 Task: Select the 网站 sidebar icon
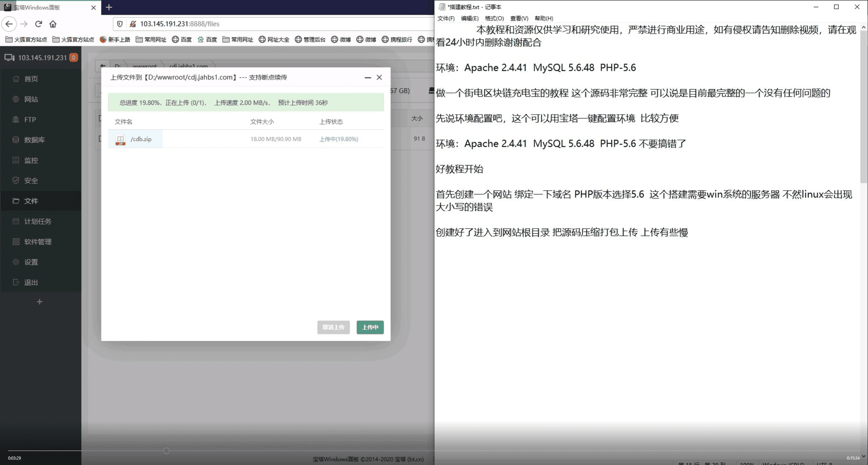(31, 99)
